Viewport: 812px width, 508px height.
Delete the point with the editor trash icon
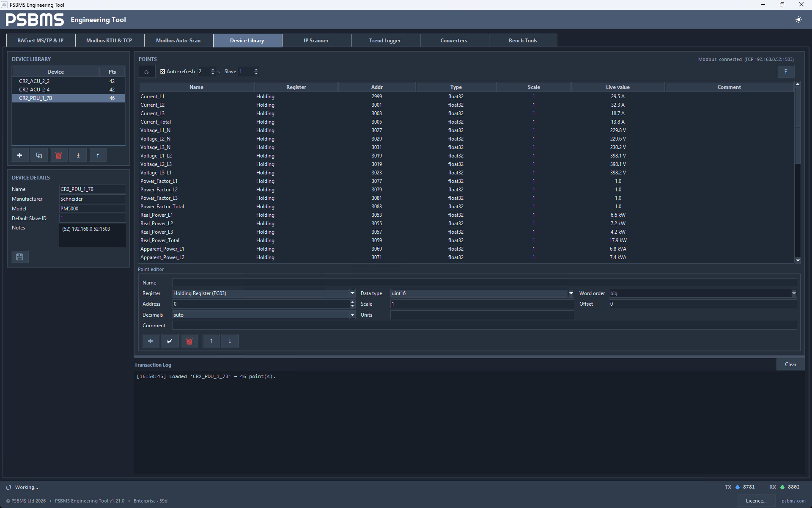[x=189, y=341]
